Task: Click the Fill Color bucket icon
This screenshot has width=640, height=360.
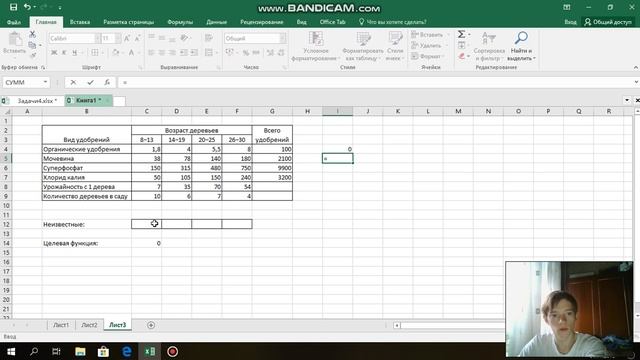Action: pos(116,52)
